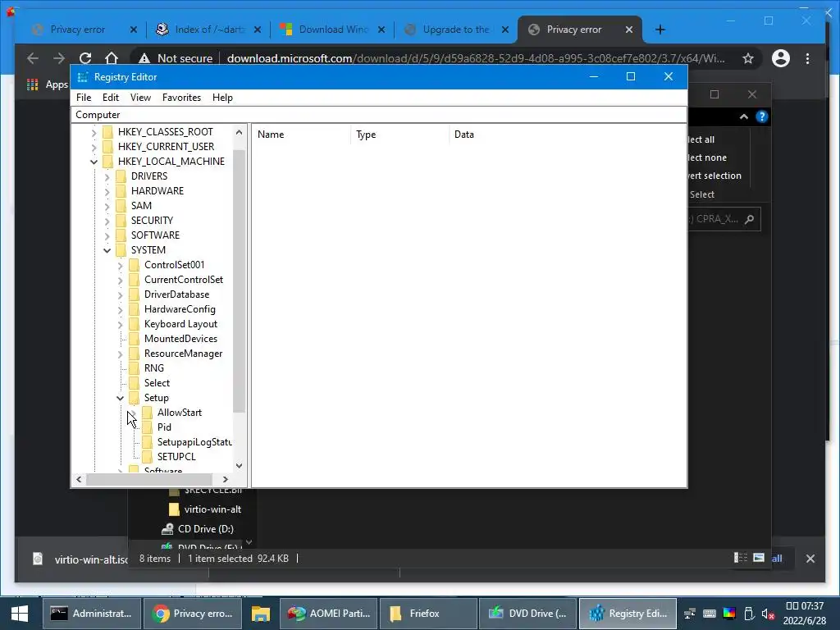Expand the CurrentControlSet key

[120, 280]
